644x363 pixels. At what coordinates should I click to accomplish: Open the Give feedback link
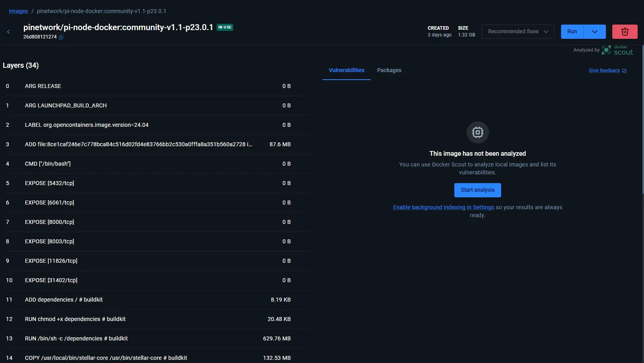click(x=604, y=71)
